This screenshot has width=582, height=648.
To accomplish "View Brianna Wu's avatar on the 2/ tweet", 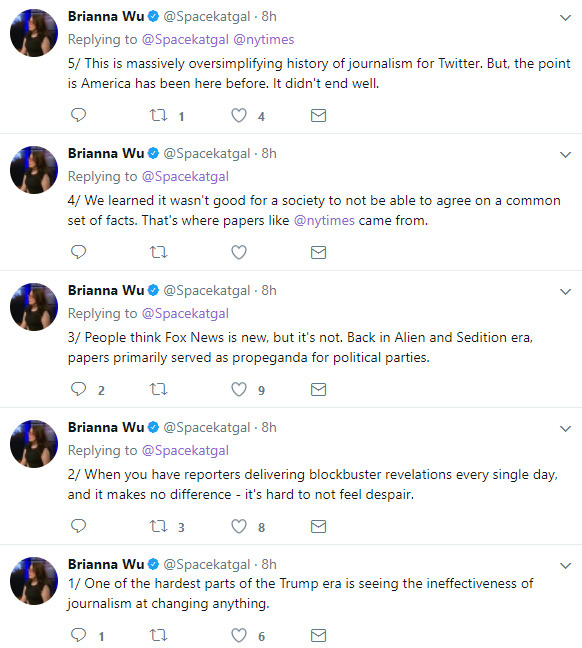I will pos(34,444).
